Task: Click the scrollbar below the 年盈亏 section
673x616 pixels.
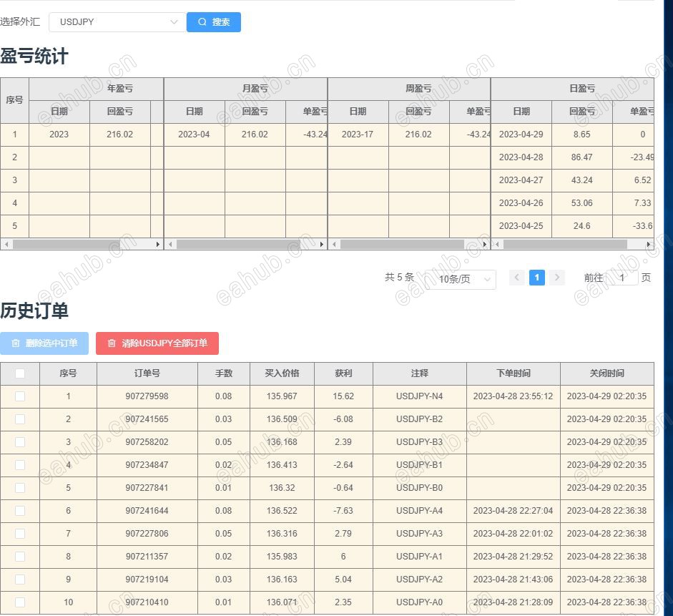Action: [x=82, y=244]
